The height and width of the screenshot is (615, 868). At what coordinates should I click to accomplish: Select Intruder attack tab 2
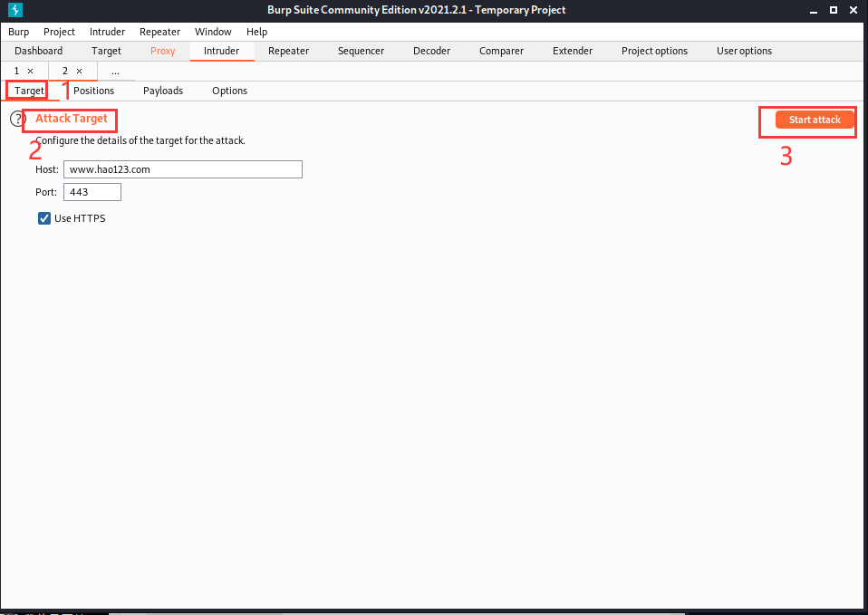click(x=65, y=71)
